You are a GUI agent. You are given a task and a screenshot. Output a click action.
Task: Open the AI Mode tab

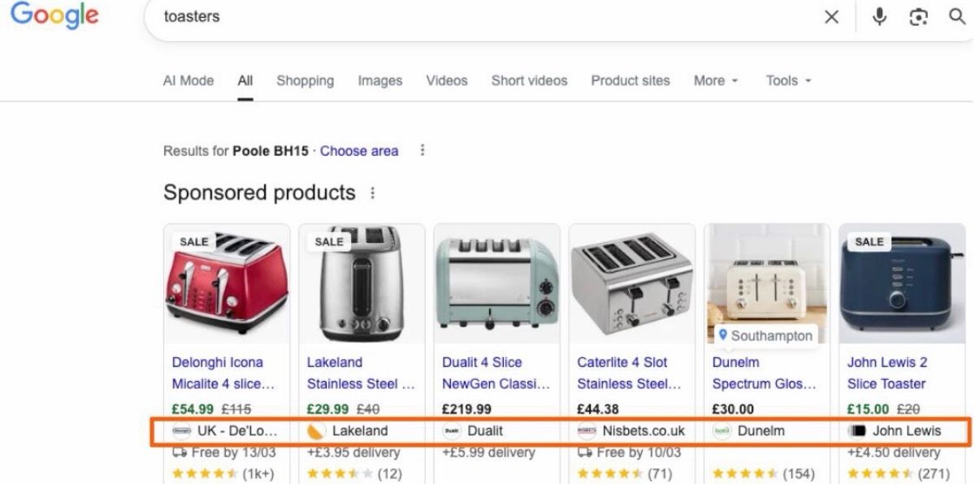click(189, 80)
